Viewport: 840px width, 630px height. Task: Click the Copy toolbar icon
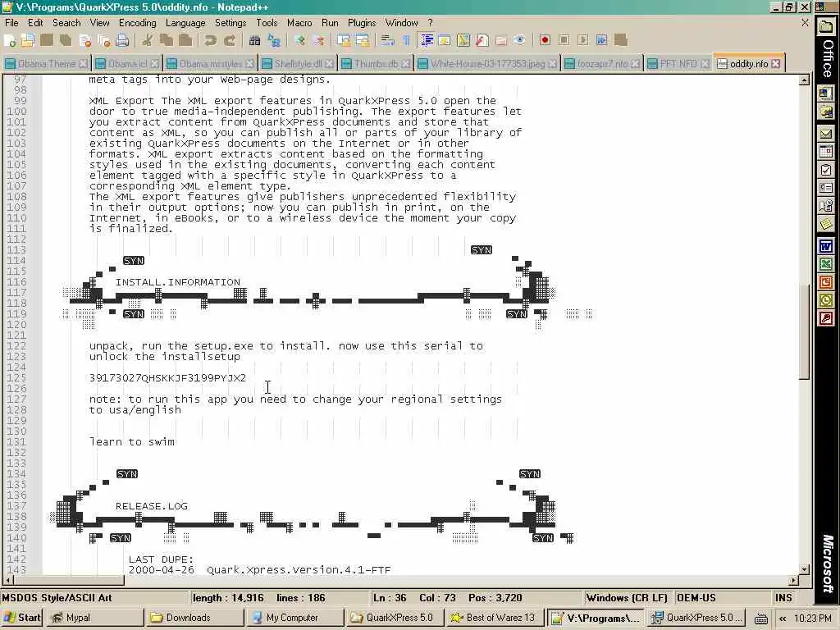(167, 41)
